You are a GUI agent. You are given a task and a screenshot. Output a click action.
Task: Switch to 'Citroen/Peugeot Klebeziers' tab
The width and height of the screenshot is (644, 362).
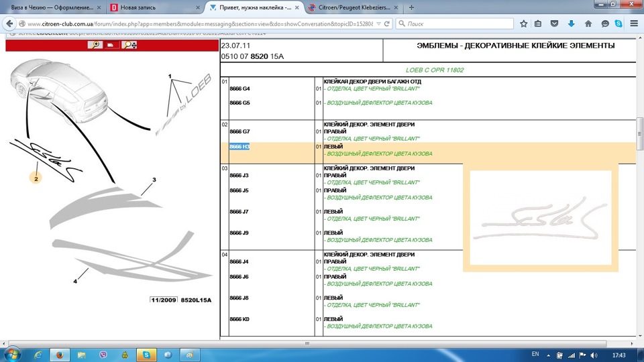tap(354, 7)
